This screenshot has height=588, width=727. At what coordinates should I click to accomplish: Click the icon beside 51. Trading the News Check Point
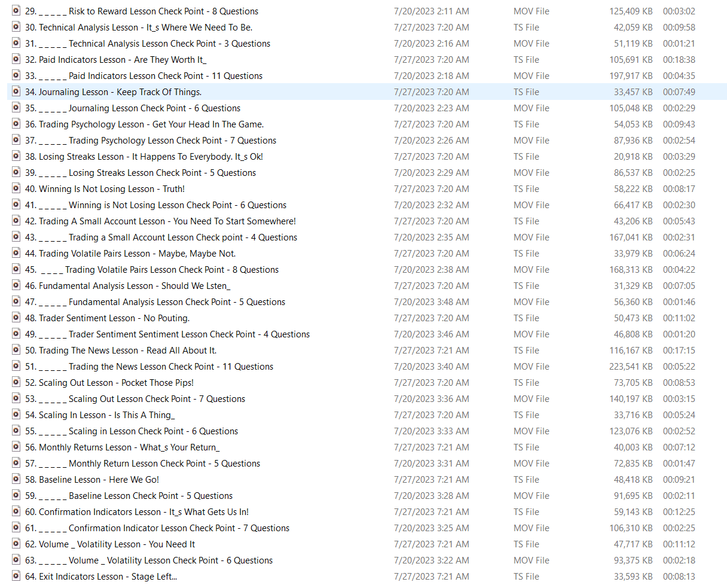click(x=16, y=366)
